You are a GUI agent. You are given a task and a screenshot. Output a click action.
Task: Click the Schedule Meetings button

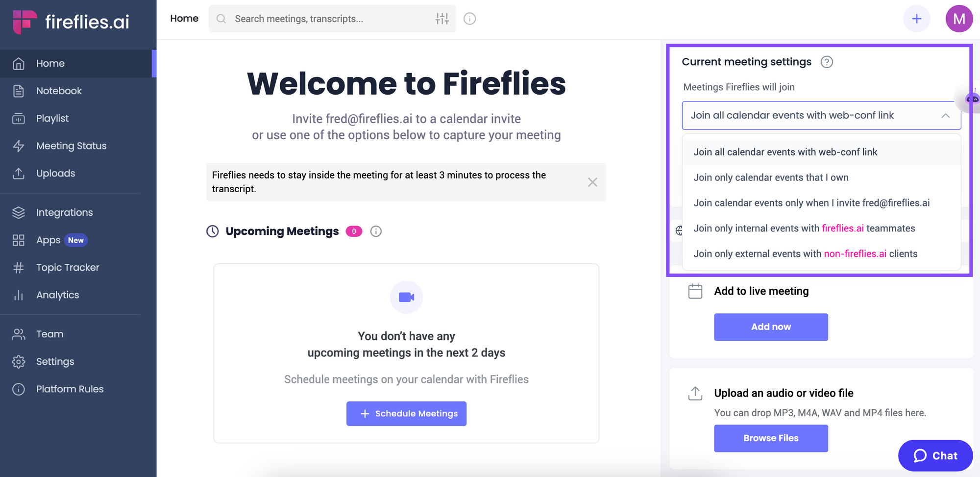pyautogui.click(x=406, y=413)
